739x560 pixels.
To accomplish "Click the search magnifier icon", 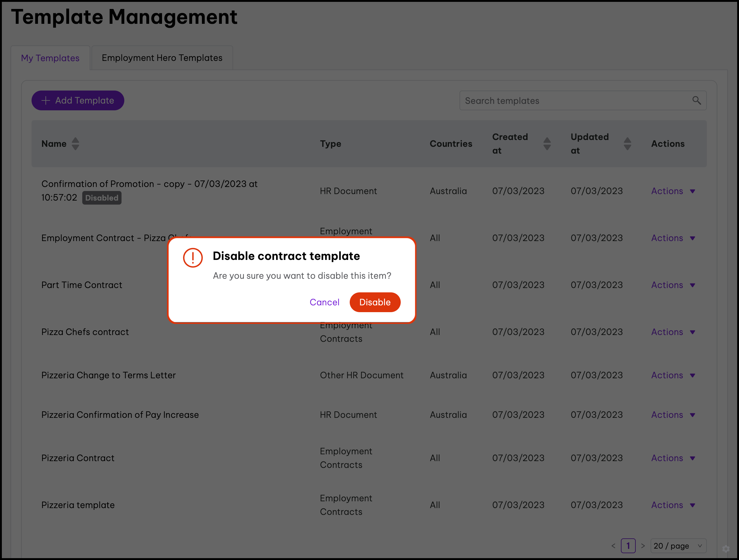I will [696, 100].
